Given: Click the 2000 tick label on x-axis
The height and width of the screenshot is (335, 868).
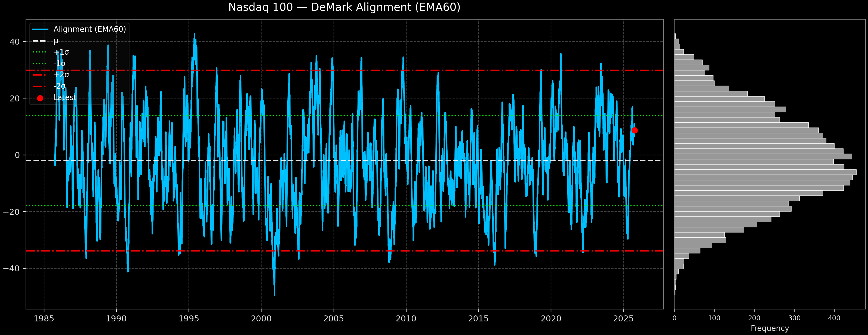Looking at the screenshot, I should [x=261, y=318].
